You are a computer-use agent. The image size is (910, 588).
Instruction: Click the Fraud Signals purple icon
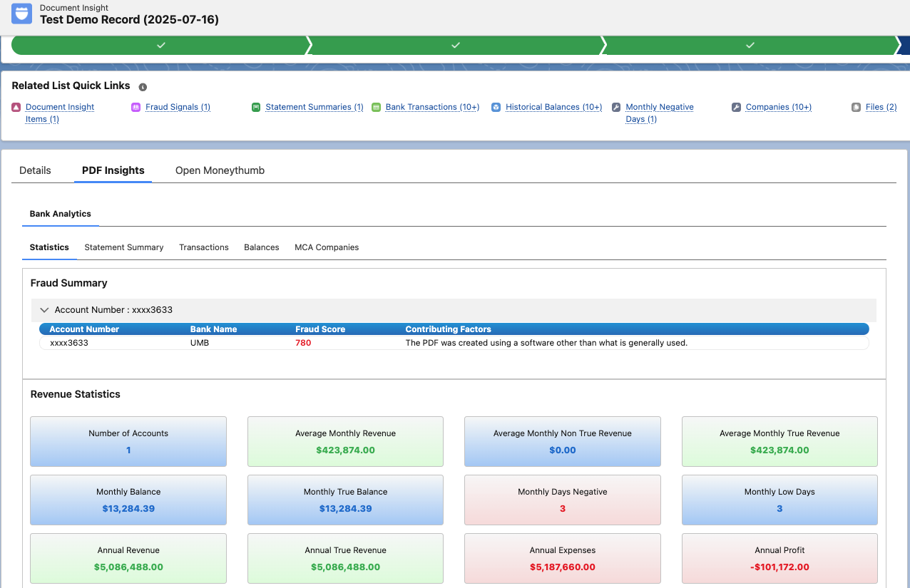[136, 107]
